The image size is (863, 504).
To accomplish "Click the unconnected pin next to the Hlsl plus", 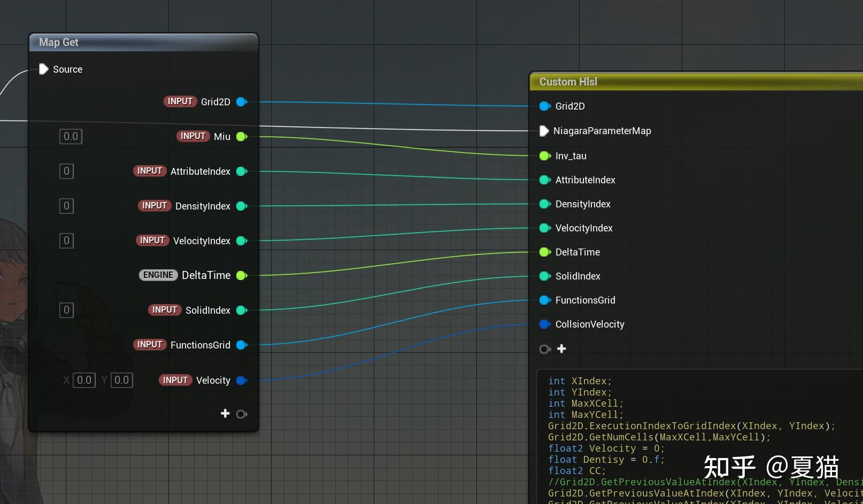I will click(545, 348).
